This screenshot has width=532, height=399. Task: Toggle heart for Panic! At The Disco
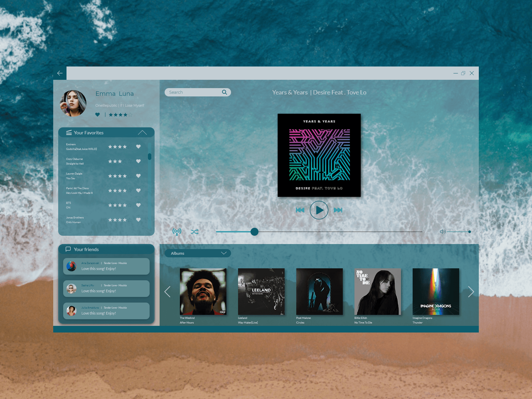(138, 191)
